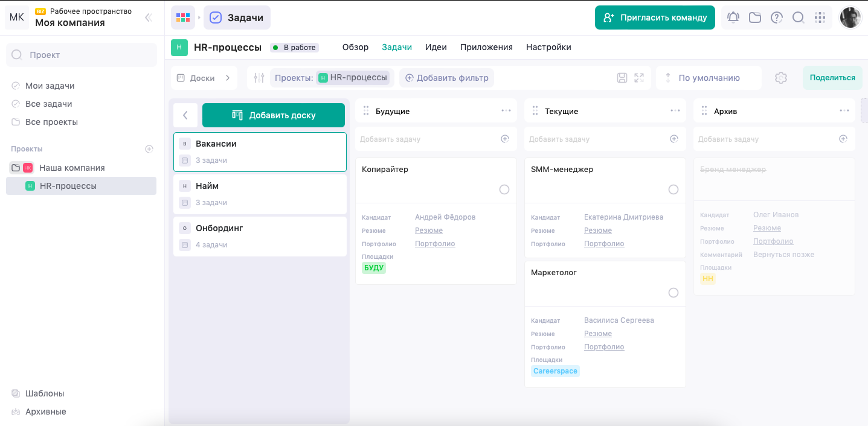
Task: Mark SMM-менеджер task as complete
Action: click(674, 189)
